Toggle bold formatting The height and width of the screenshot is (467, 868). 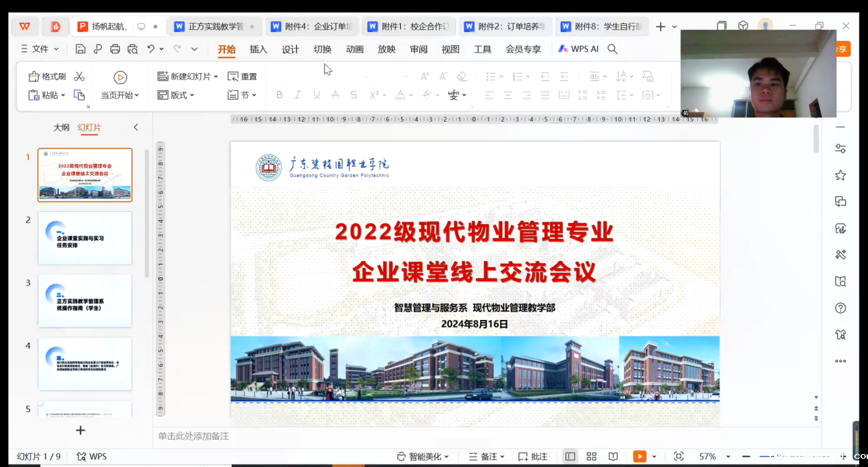(x=278, y=94)
